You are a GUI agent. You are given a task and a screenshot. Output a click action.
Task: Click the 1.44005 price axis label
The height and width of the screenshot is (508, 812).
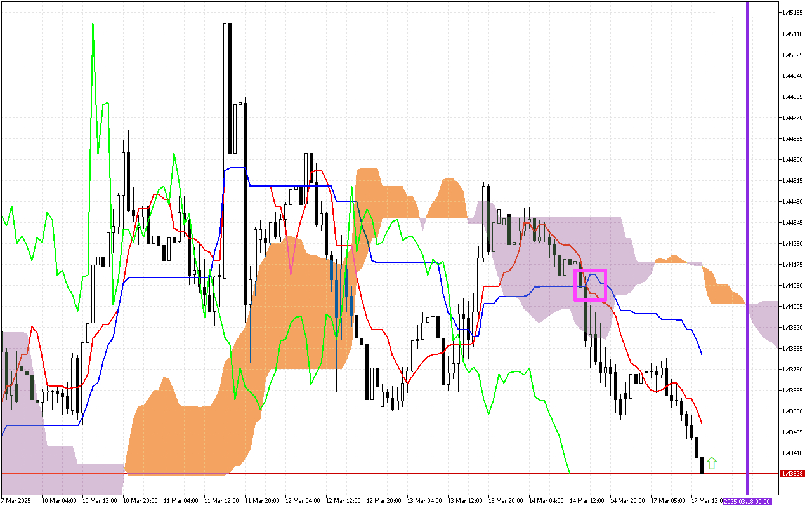[792, 306]
